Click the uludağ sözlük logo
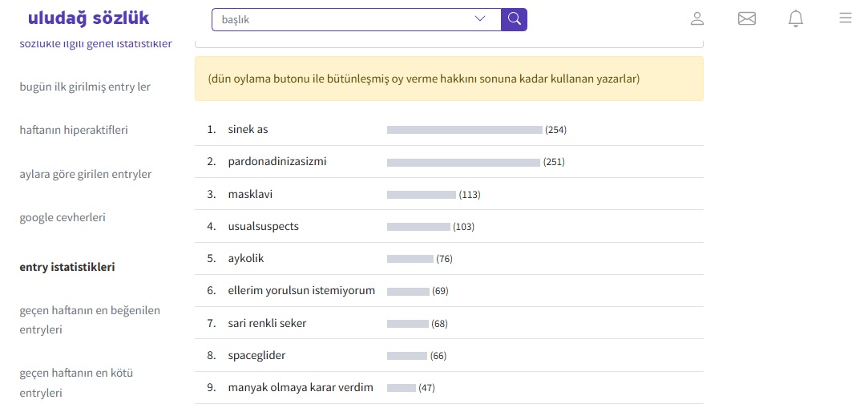868x412 pixels. 89,18
